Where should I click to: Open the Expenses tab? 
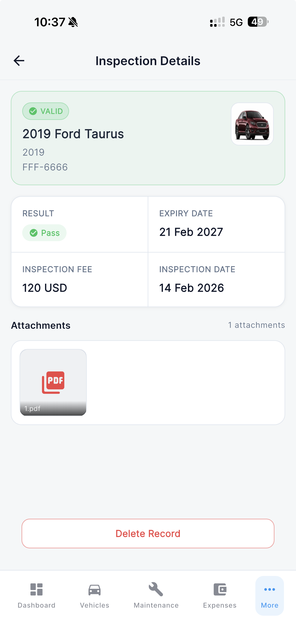(220, 596)
